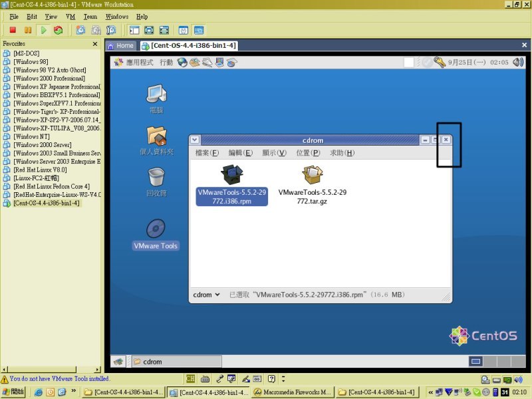This screenshot has height=399, width=532.
Task: Select the VMware Tools disc desktop icon
Action: point(156,235)
